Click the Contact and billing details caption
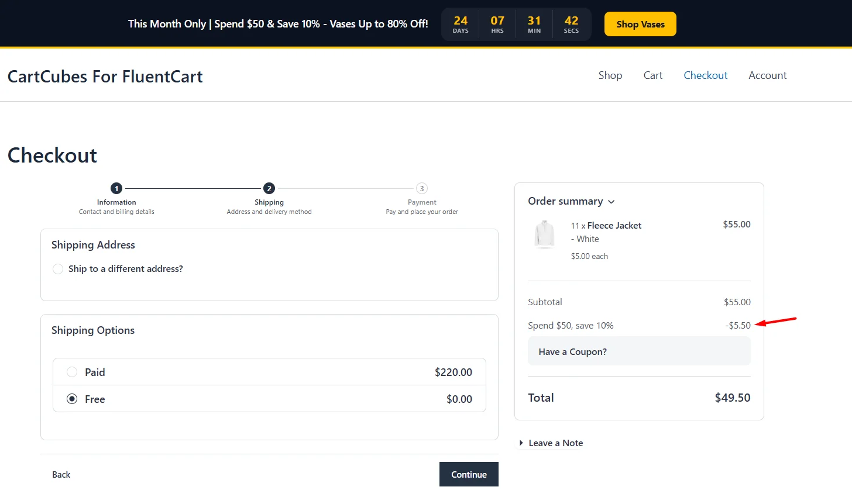 116,212
